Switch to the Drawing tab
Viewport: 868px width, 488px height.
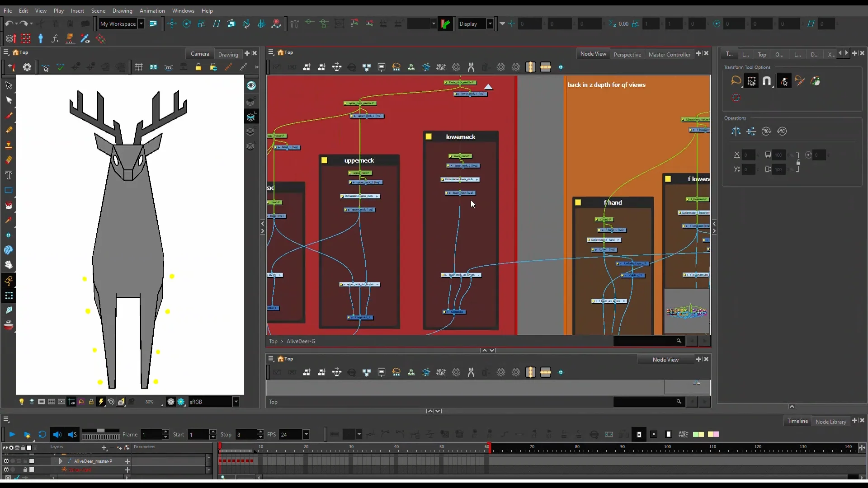click(x=228, y=54)
